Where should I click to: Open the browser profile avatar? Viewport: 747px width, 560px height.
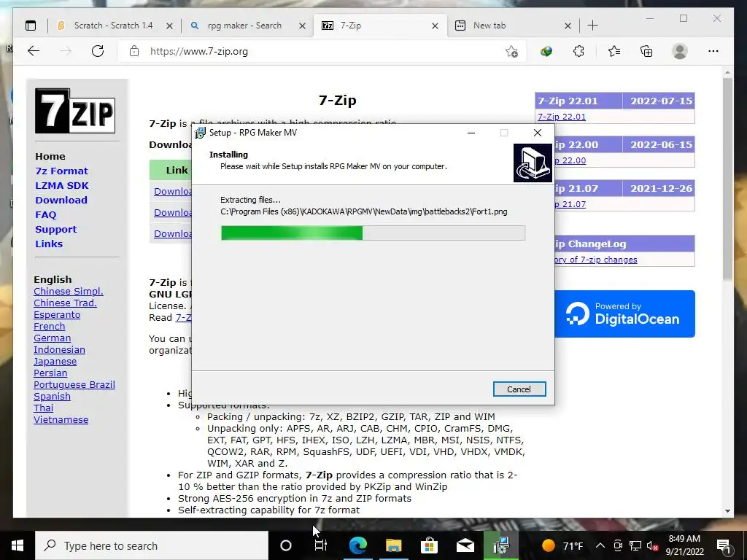[x=680, y=52]
